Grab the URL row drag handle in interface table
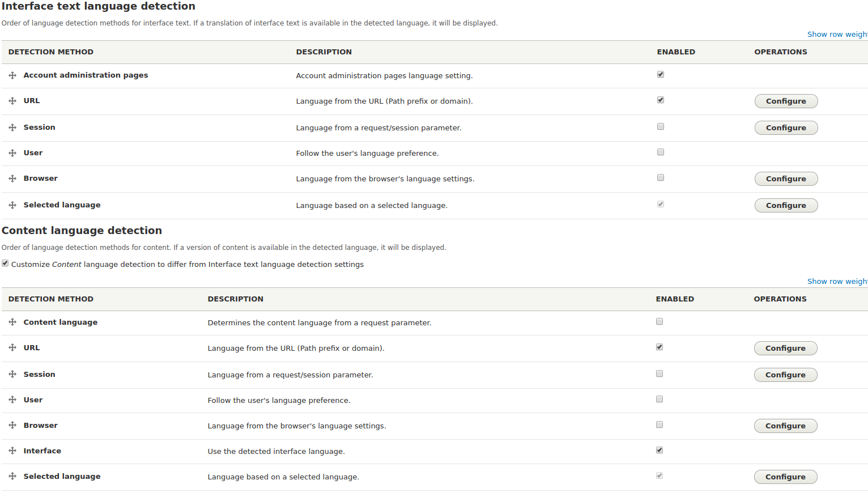The image size is (868, 497). (x=12, y=100)
